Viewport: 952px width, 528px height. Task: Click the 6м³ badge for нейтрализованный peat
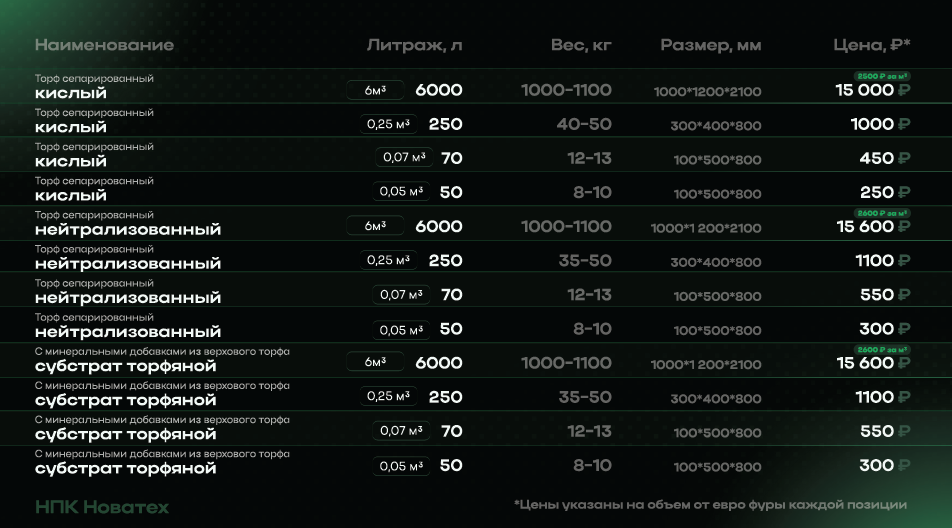pyautogui.click(x=375, y=226)
